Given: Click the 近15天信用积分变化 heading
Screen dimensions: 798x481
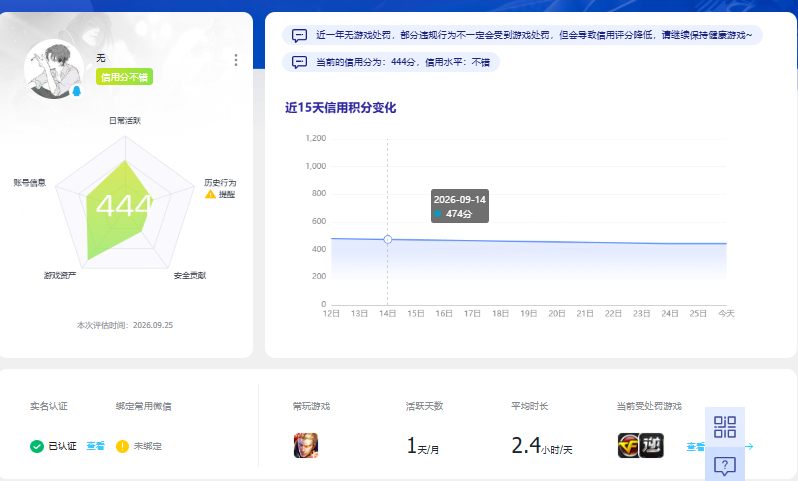Looking at the screenshot, I should [340, 107].
